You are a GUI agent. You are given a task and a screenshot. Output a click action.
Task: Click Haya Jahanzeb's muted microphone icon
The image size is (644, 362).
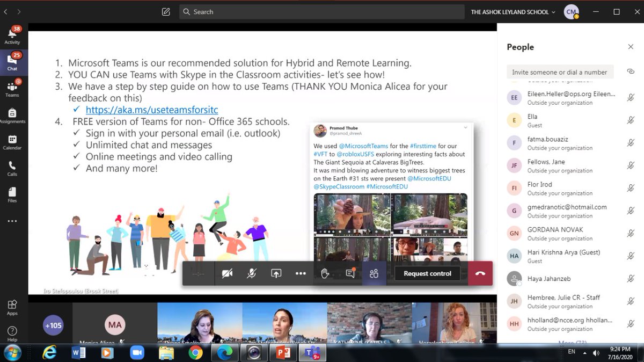(631, 278)
